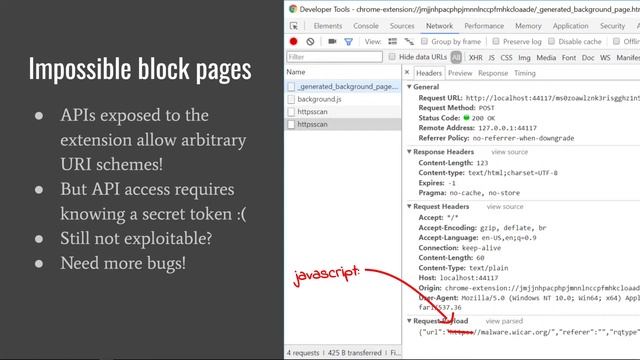Image resolution: width=640 pixels, height=360 pixels.
Task: Open the Response detail tab
Action: click(493, 73)
